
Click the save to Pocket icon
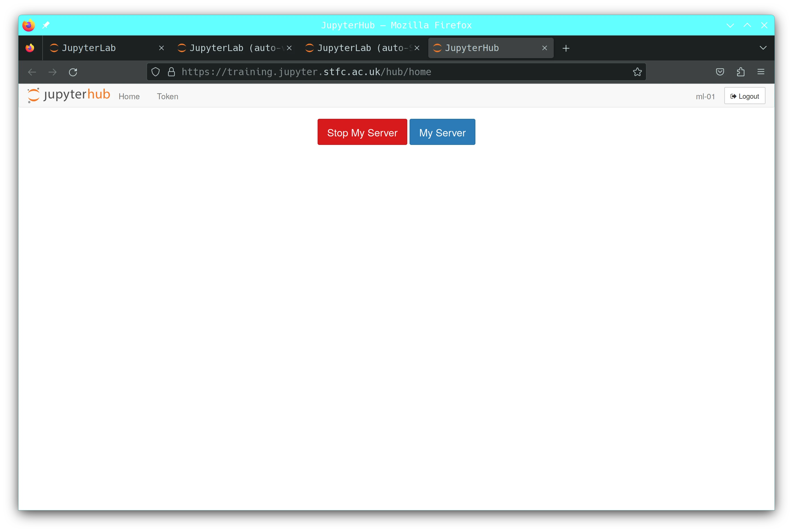(x=720, y=71)
